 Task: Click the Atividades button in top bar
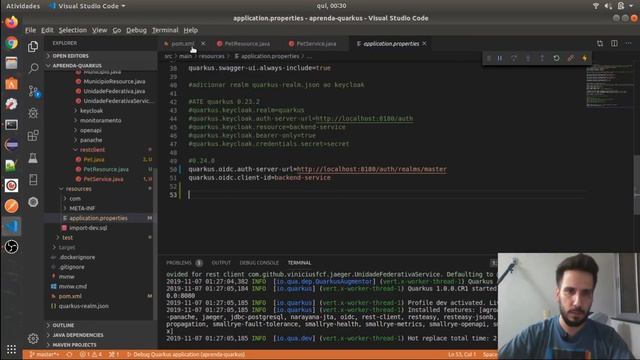click(x=23, y=6)
